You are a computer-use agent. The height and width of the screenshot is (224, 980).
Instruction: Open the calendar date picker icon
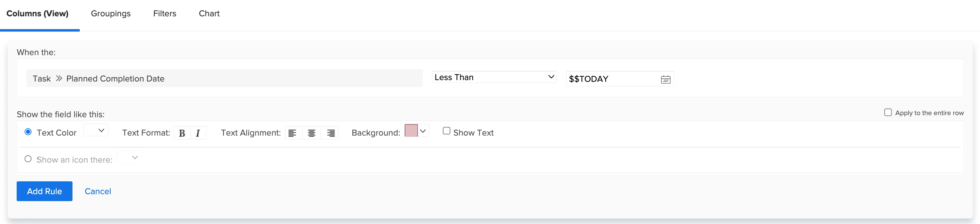coord(665,79)
